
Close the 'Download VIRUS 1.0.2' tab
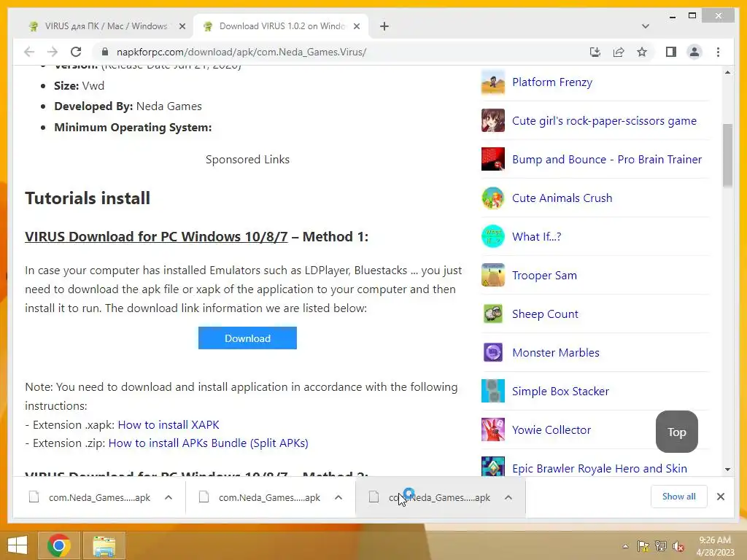click(356, 27)
